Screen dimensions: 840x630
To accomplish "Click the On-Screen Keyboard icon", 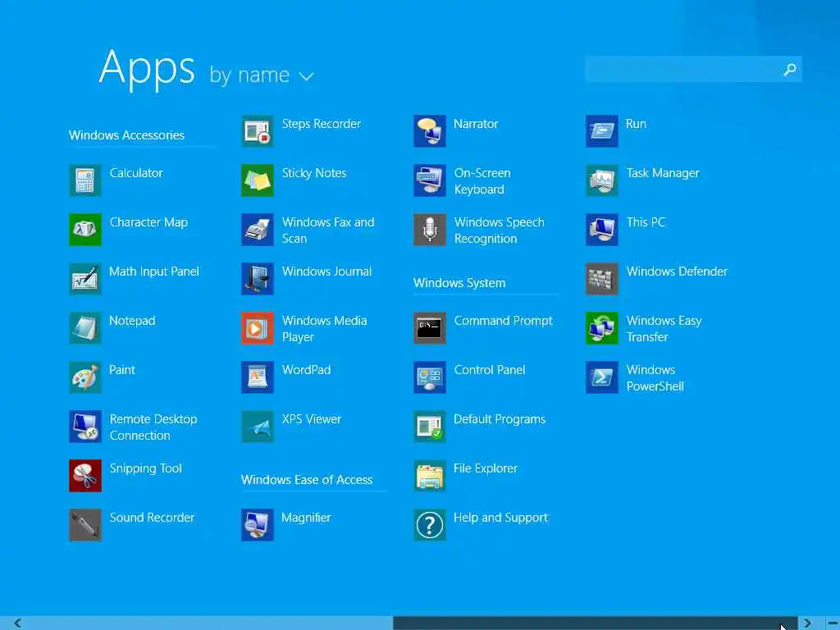I will coord(430,180).
